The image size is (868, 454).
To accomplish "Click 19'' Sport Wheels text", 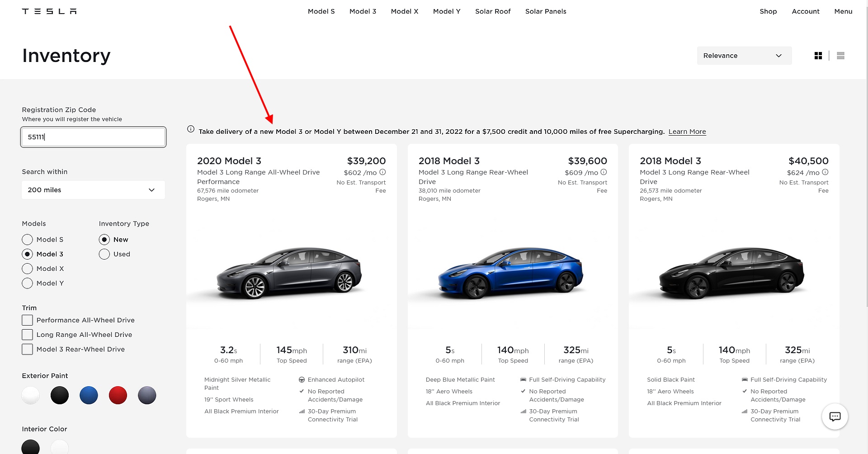I will click(x=229, y=400).
